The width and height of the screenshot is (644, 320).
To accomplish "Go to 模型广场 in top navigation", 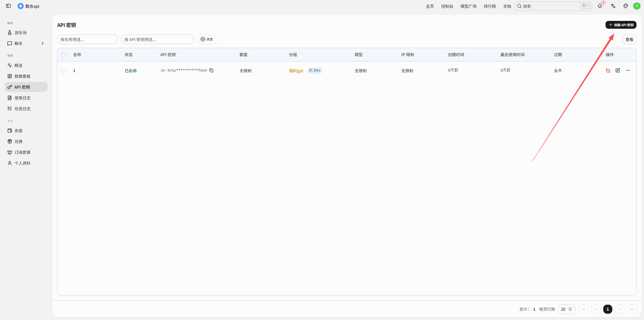I will 468,6.
